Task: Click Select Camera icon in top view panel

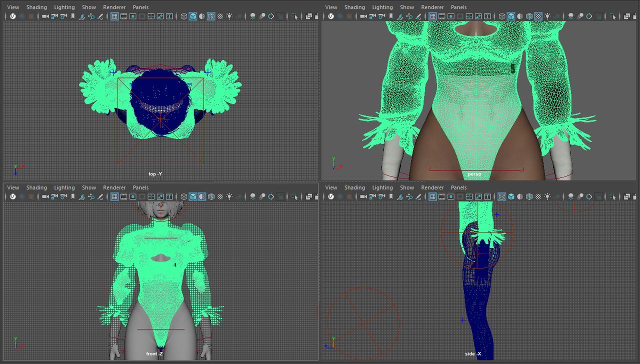Action: pyautogui.click(x=45, y=16)
